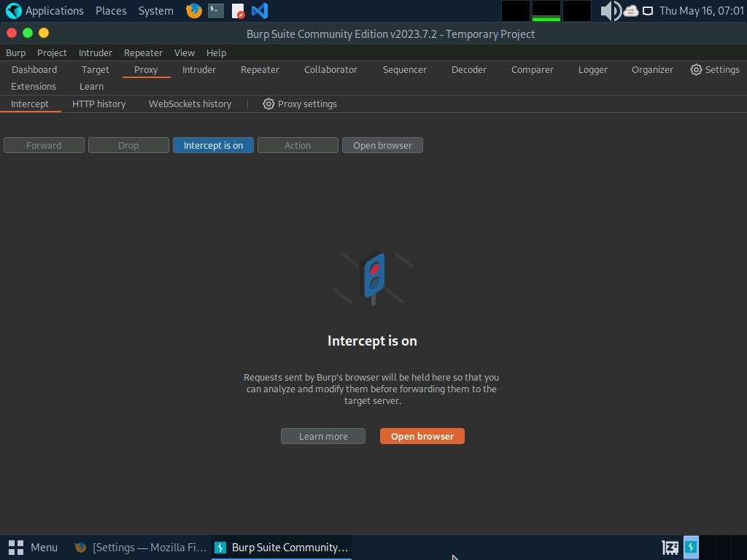Toggle the 'Intercept is on' button
The width and height of the screenshot is (747, 560).
click(213, 145)
